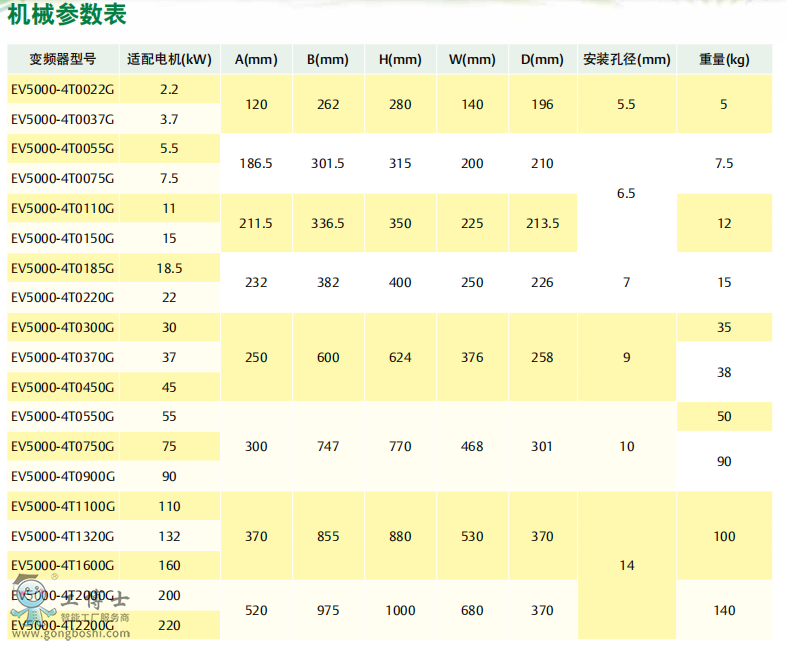The height and width of the screenshot is (653, 786).
Task: Click the 6.5 mounting hole diameter cell
Action: tap(626, 193)
